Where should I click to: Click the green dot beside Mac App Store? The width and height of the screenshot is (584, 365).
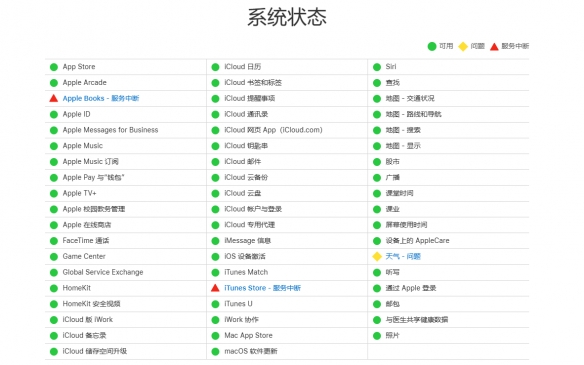click(x=215, y=336)
